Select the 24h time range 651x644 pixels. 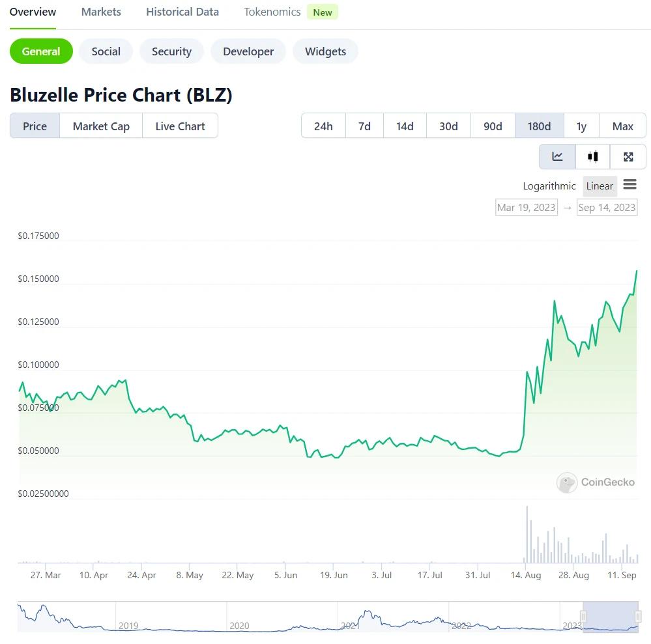point(323,126)
